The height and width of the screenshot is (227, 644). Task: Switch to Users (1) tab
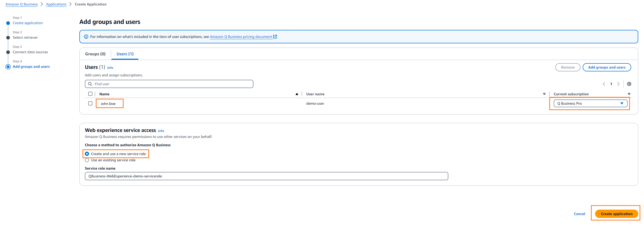pyautogui.click(x=125, y=54)
